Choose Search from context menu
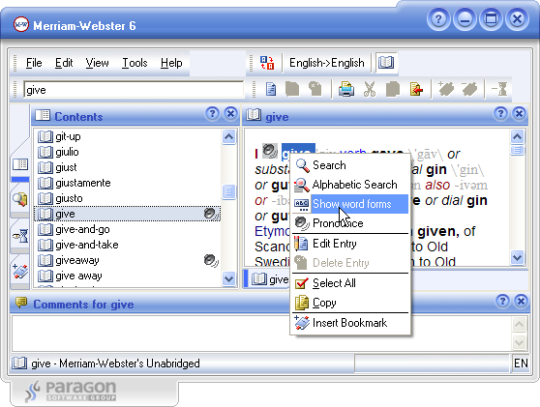 pos(351,165)
